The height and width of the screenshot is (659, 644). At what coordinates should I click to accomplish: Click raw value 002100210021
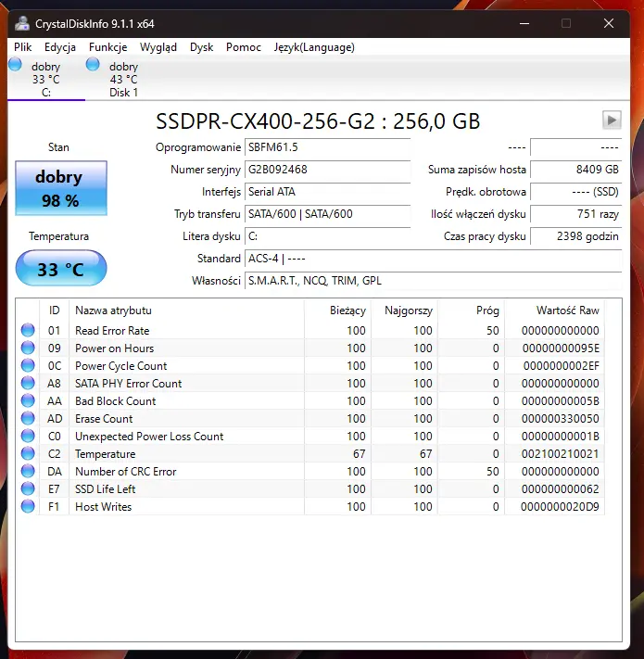pos(561,454)
